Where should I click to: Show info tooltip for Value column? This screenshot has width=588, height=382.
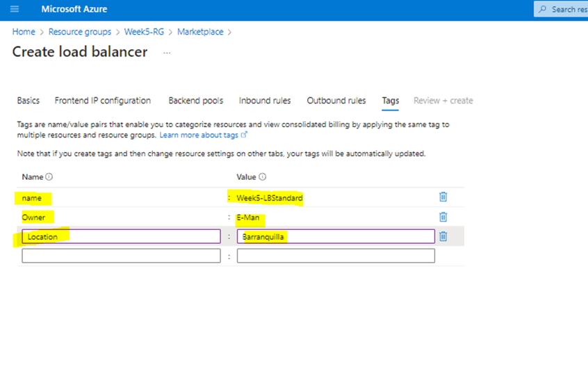coord(263,177)
